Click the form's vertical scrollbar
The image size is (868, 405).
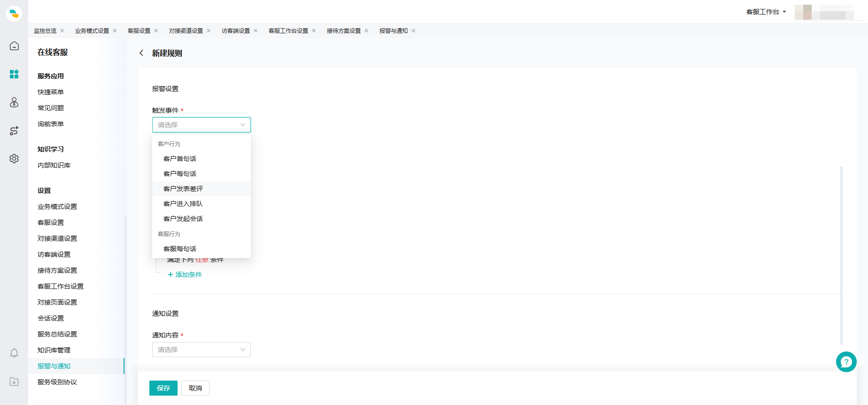pyautogui.click(x=841, y=255)
